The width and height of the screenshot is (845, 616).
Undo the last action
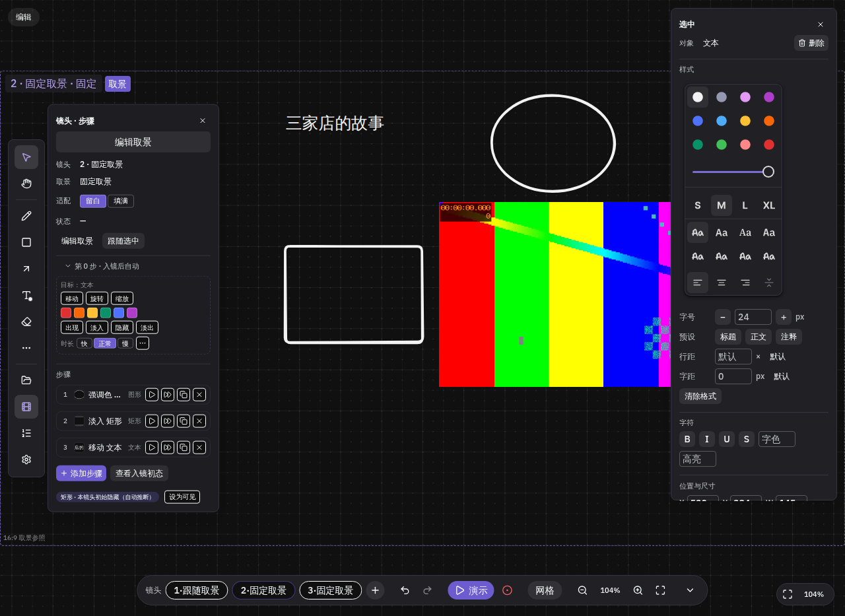pyautogui.click(x=405, y=590)
